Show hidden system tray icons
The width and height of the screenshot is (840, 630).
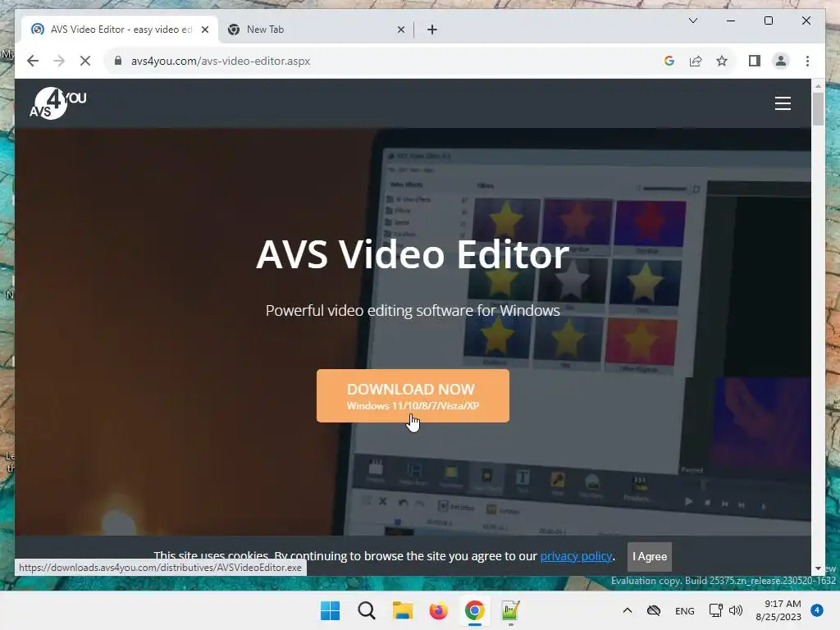pyautogui.click(x=628, y=610)
